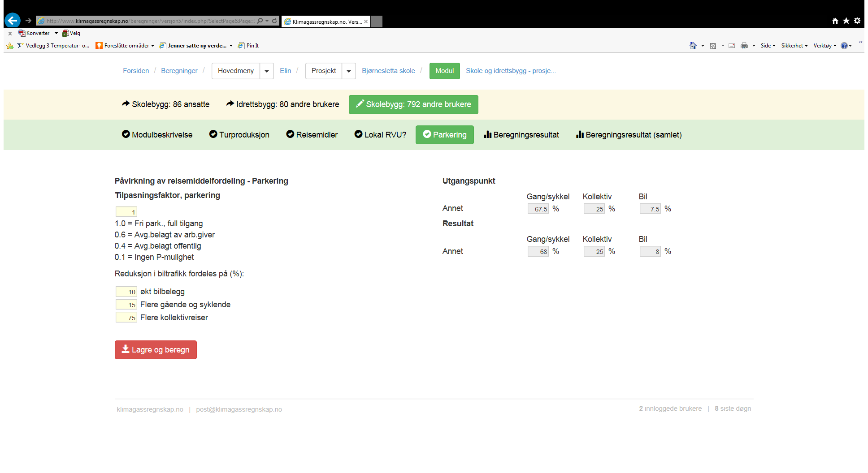Click Utgangspunkt Gang/sykkel value 67.5

tap(538, 209)
